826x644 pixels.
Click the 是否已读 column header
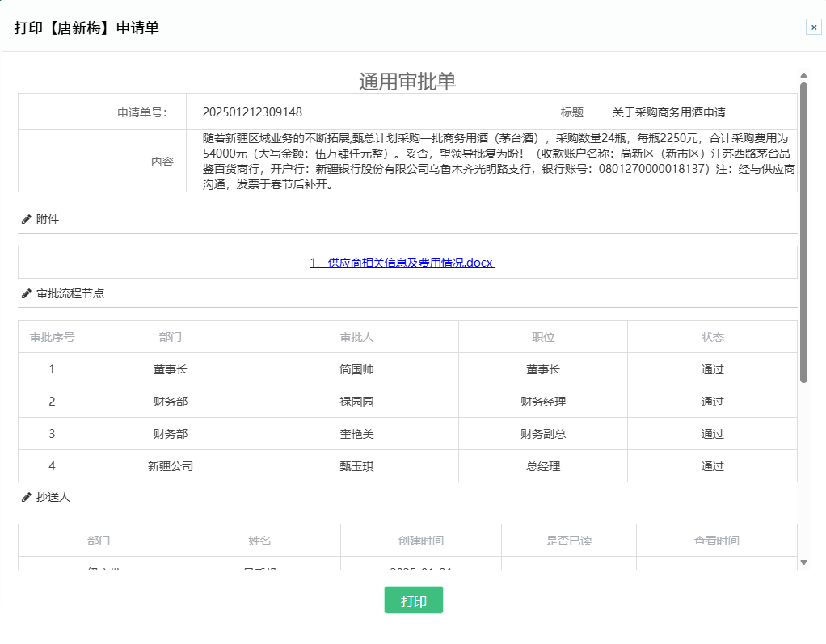coord(568,541)
